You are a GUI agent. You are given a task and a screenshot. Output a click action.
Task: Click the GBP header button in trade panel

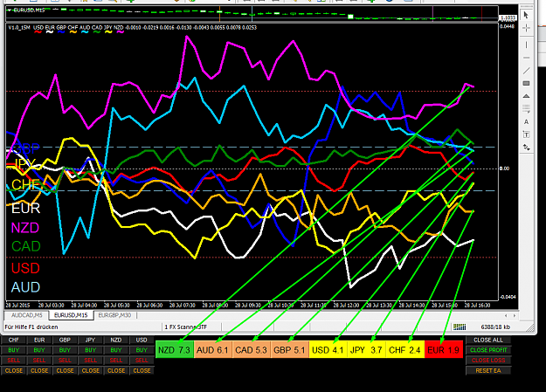(65, 340)
